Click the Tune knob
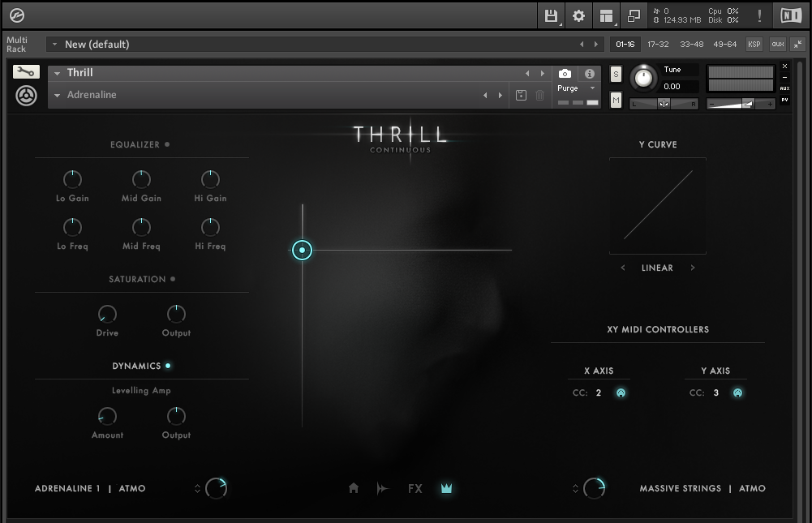 point(643,78)
